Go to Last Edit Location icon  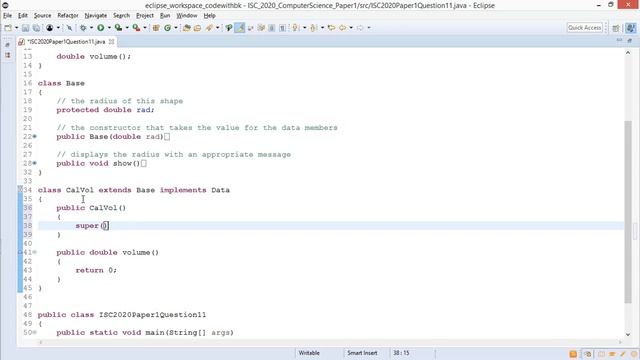point(331,28)
